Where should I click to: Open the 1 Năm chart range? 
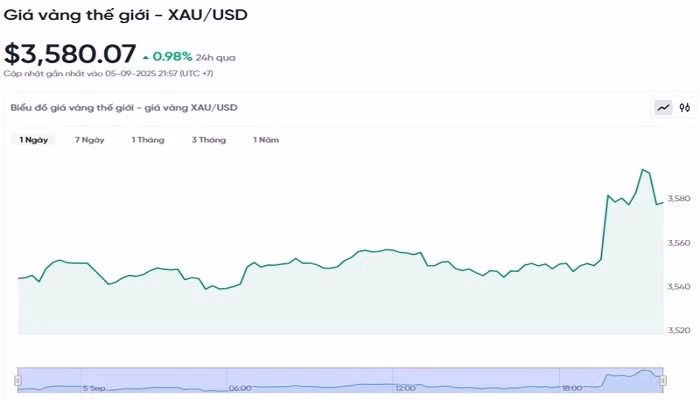click(266, 140)
